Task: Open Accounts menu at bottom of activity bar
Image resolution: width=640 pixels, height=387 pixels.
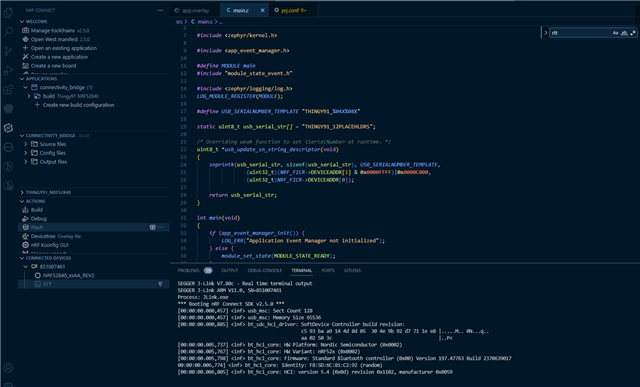Action: click(8, 368)
